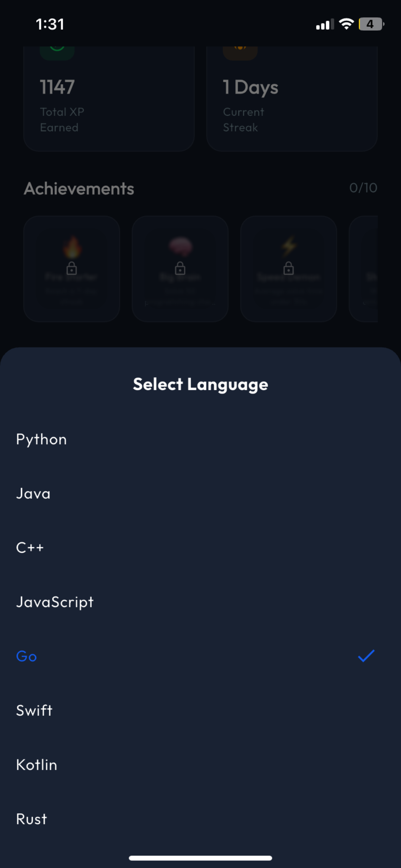Click the lock on the lightning achievement

click(x=289, y=268)
